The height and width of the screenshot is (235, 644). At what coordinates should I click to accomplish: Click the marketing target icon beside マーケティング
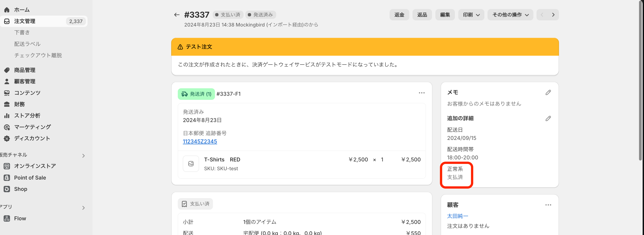pyautogui.click(x=7, y=127)
